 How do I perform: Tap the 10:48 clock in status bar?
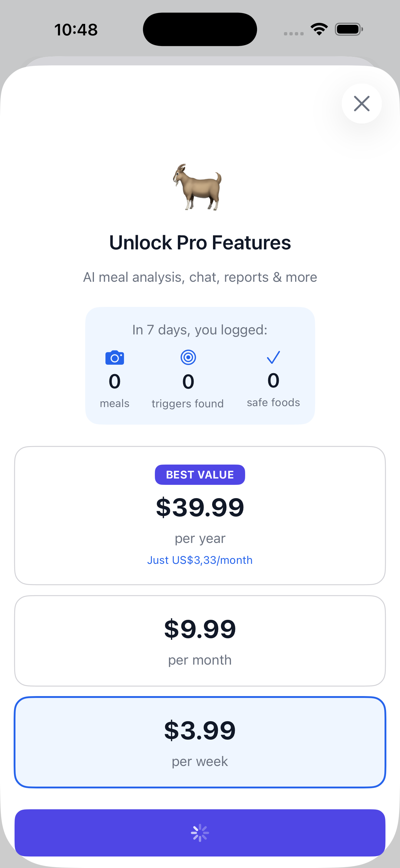click(76, 30)
